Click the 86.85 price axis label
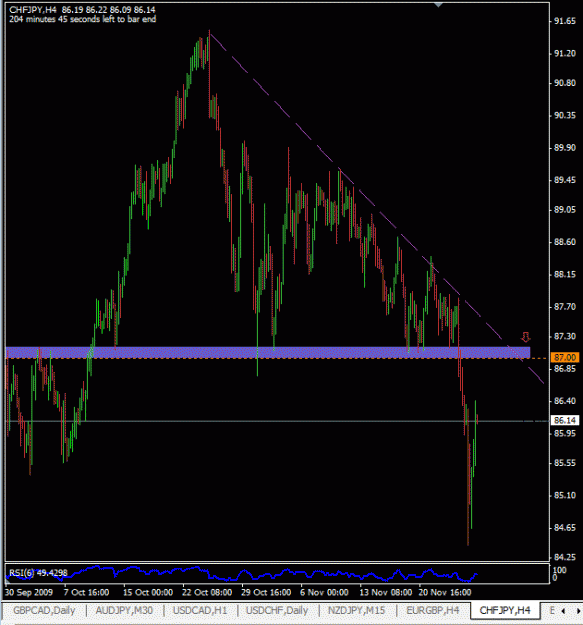 (x=565, y=368)
